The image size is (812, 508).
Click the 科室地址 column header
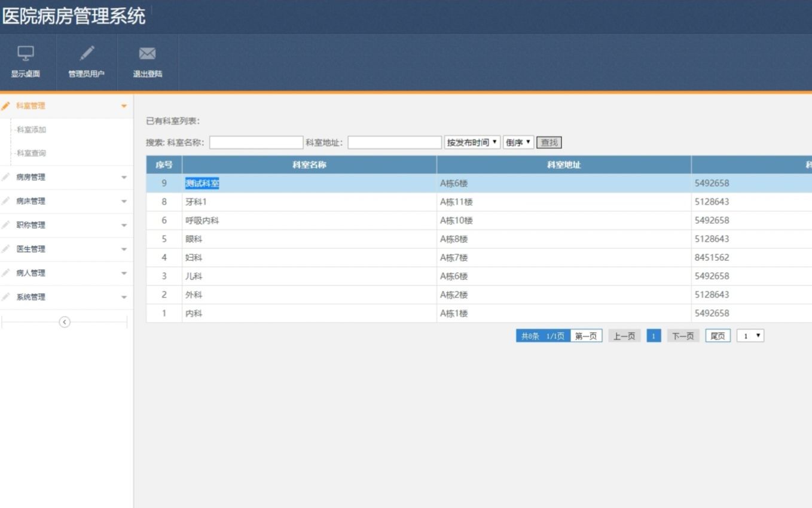(x=564, y=165)
